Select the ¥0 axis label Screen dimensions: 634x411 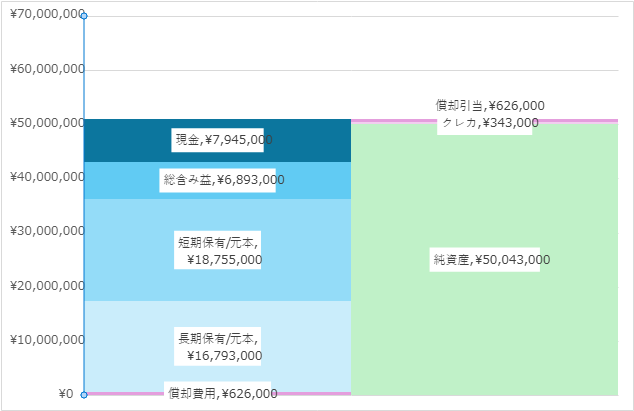[66, 394]
